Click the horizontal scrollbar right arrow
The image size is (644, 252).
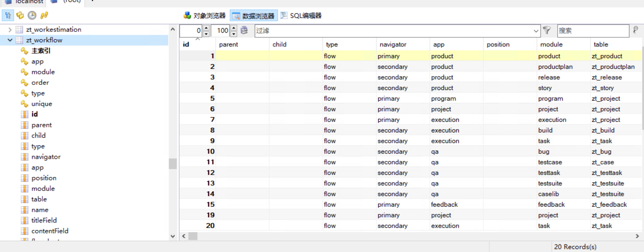coord(637,236)
